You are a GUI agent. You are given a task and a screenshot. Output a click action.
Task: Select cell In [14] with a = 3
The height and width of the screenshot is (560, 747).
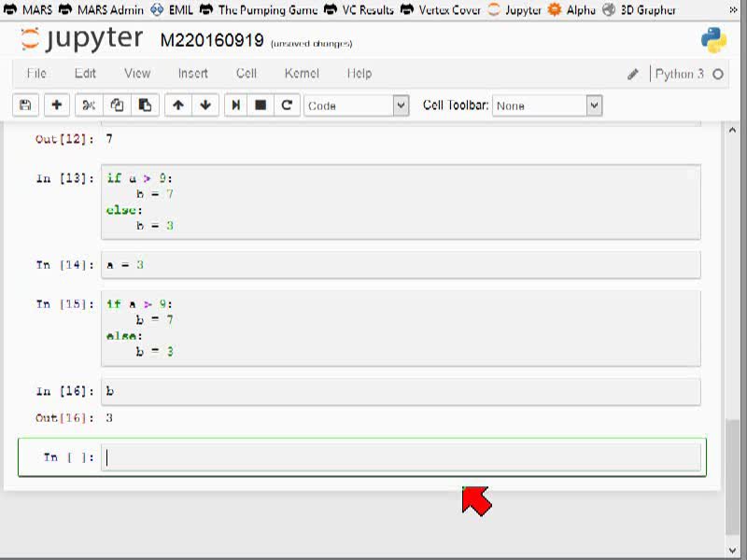coord(401,265)
